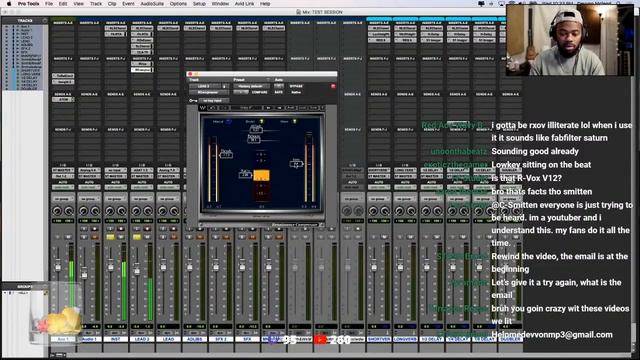Click the BYPASS button in plugin header
The height and width of the screenshot is (360, 640).
[x=296, y=86]
